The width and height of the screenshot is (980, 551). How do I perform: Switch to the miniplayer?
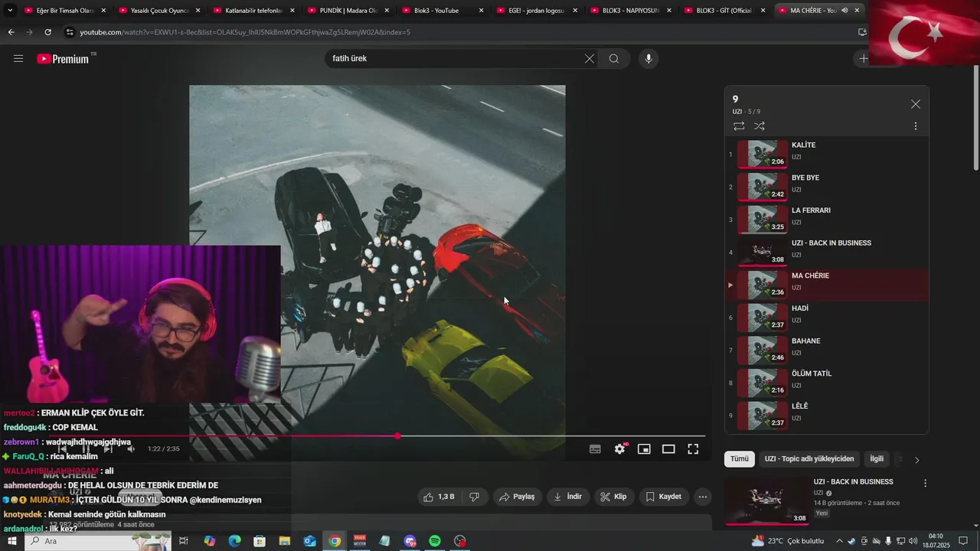tap(644, 449)
